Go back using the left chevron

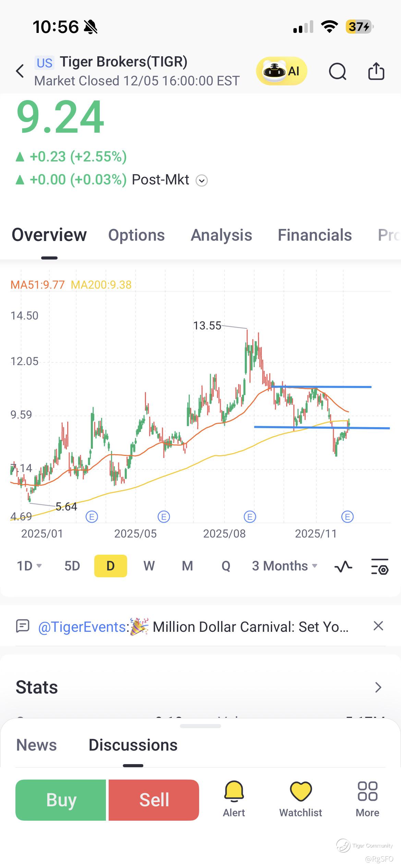pyautogui.click(x=20, y=71)
